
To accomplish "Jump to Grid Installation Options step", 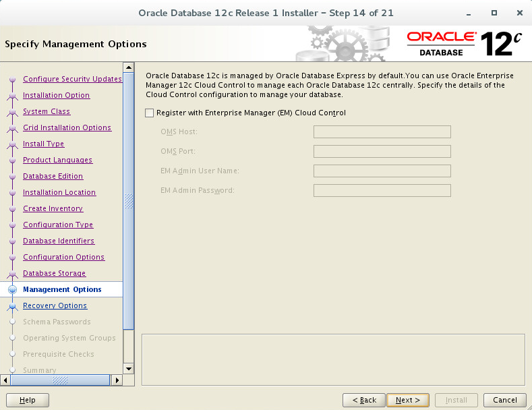I will coord(67,127).
